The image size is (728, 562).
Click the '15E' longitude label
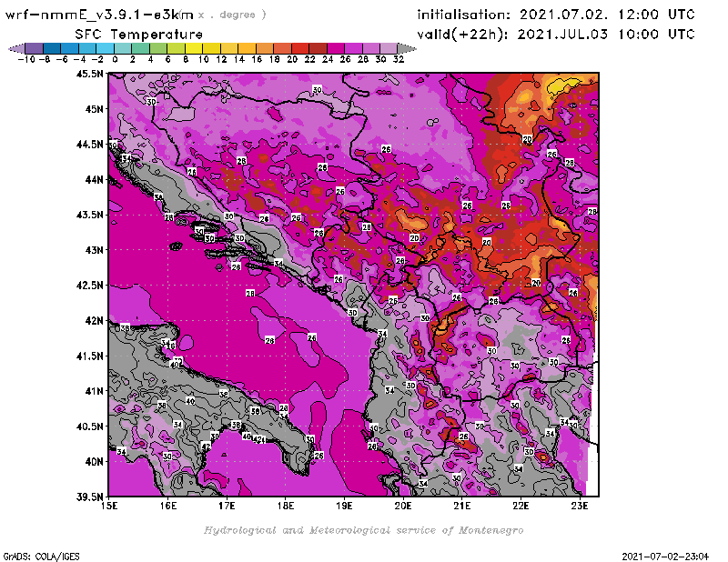(x=109, y=506)
